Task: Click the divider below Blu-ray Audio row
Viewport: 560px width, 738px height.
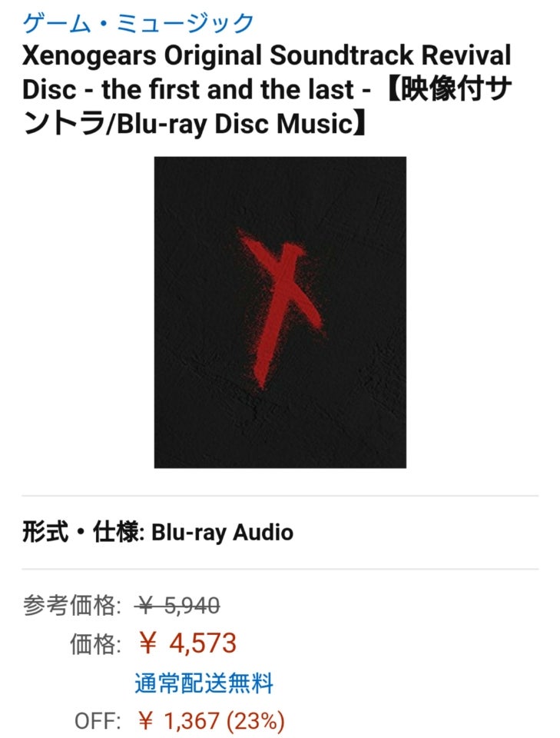Action: pyautogui.click(x=280, y=569)
